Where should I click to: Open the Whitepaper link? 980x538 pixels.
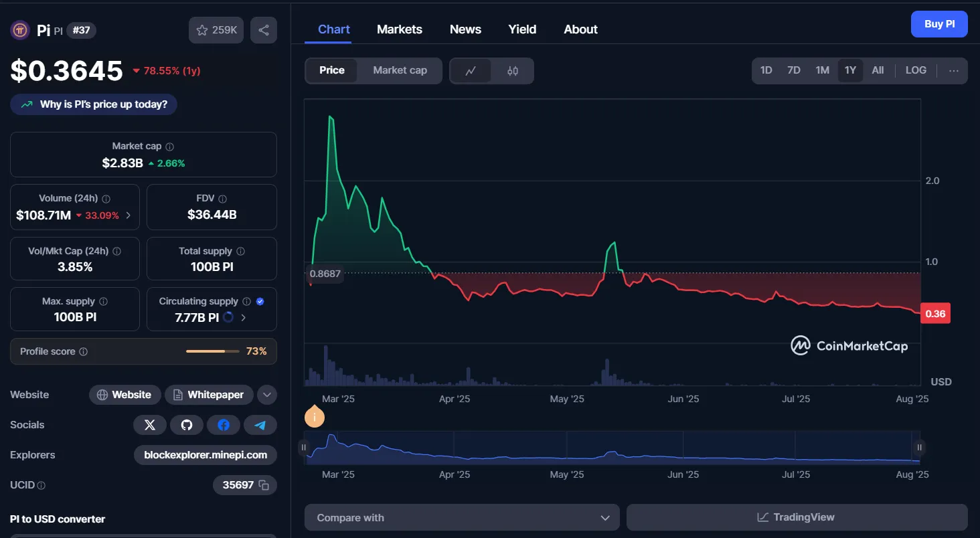(209, 395)
